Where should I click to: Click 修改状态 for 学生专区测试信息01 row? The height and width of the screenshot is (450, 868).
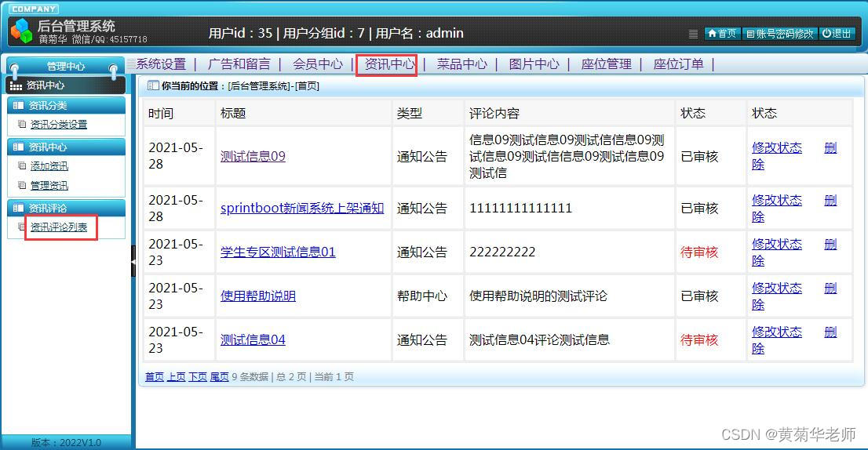point(777,244)
